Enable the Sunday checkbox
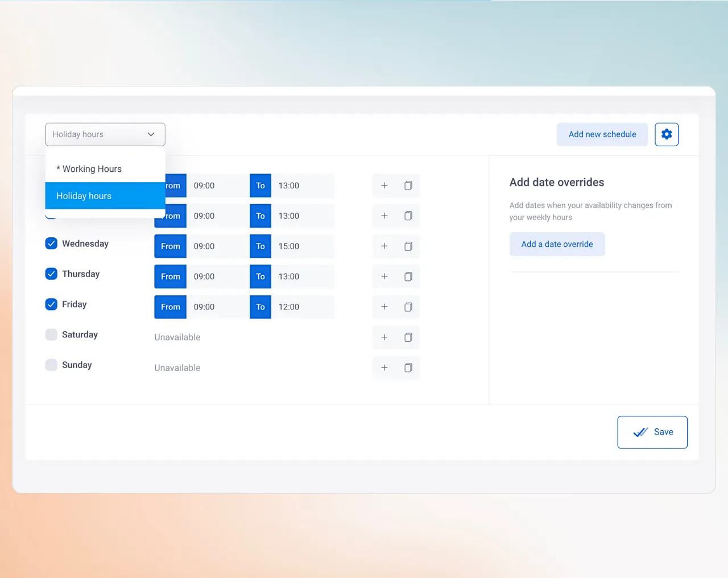This screenshot has width=728, height=578. 51,365
